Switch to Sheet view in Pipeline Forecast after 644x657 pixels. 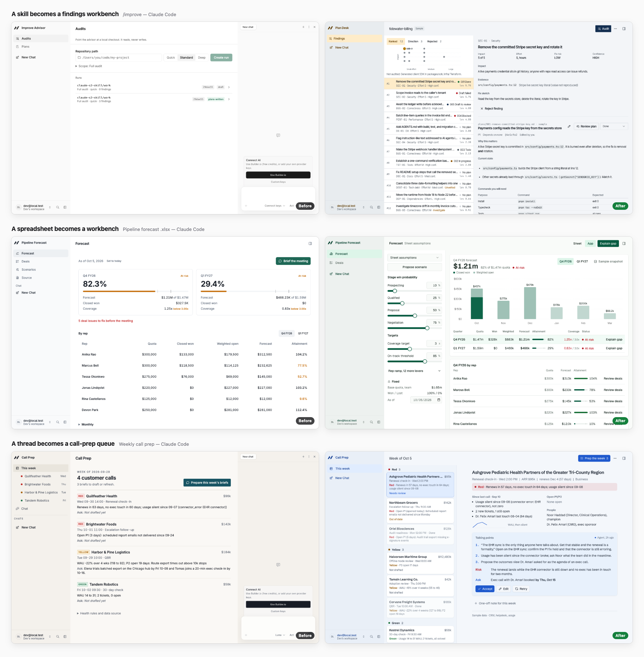[577, 243]
